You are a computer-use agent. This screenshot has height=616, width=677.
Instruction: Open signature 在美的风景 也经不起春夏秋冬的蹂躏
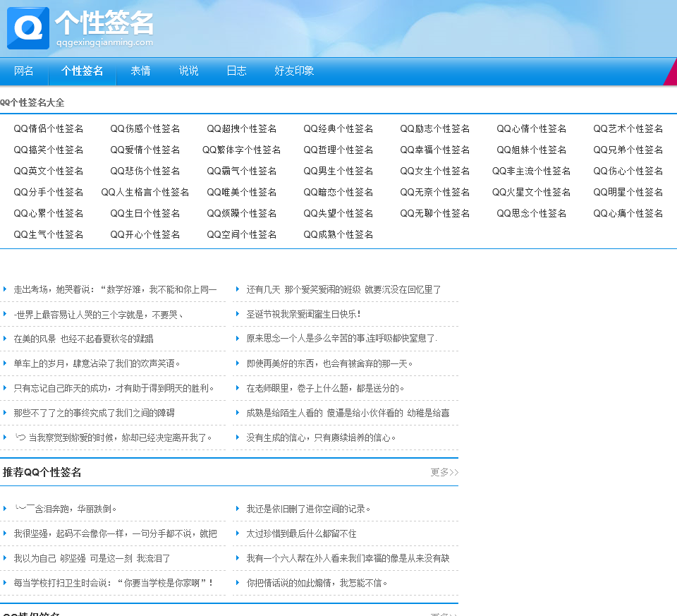(x=84, y=339)
